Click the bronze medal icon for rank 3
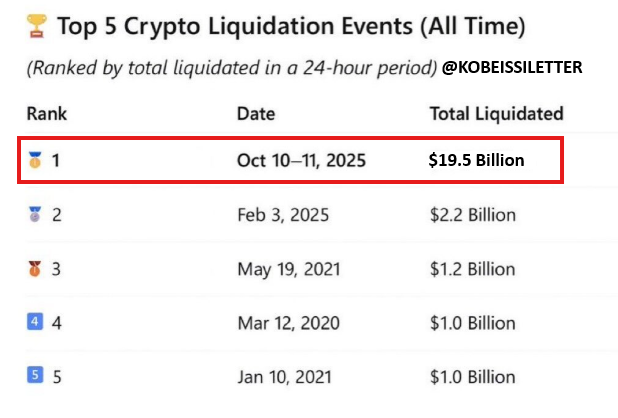Viewport: 618px width, 418px height. pyautogui.click(x=36, y=269)
